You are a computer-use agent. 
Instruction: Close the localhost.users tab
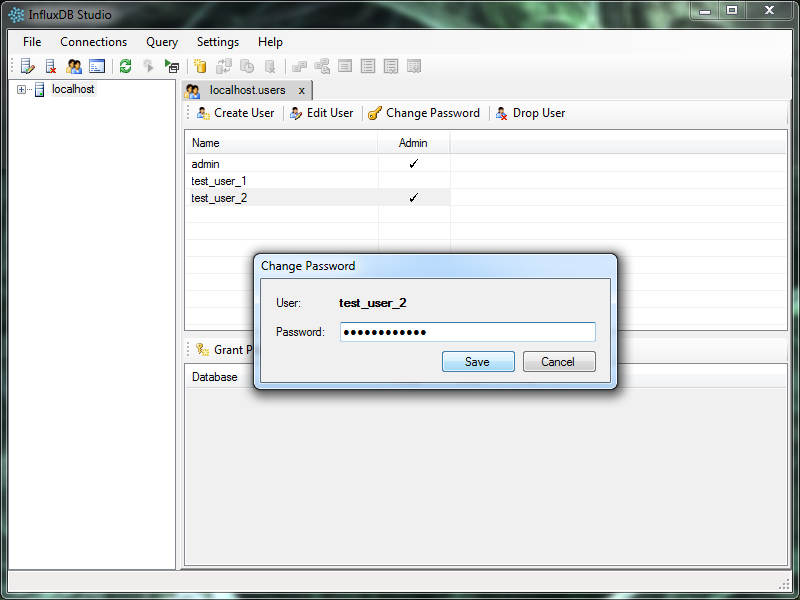(302, 91)
